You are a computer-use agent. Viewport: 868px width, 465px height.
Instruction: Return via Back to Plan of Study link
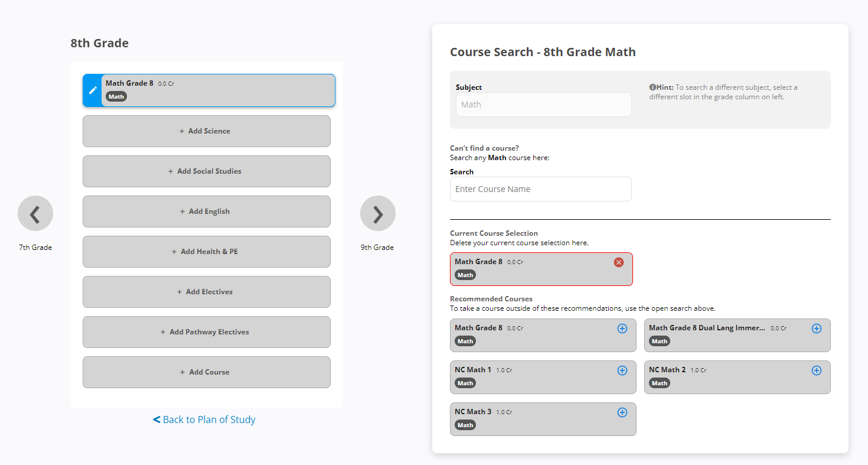204,420
